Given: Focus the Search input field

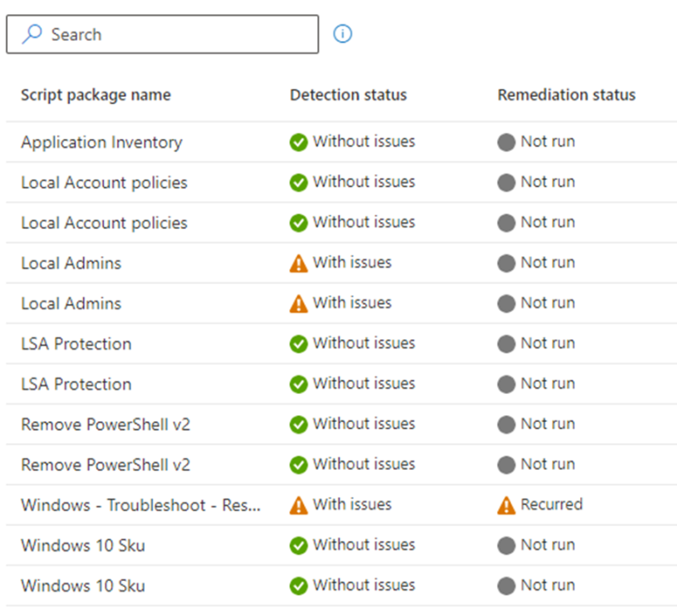Looking at the screenshot, I should [x=176, y=34].
